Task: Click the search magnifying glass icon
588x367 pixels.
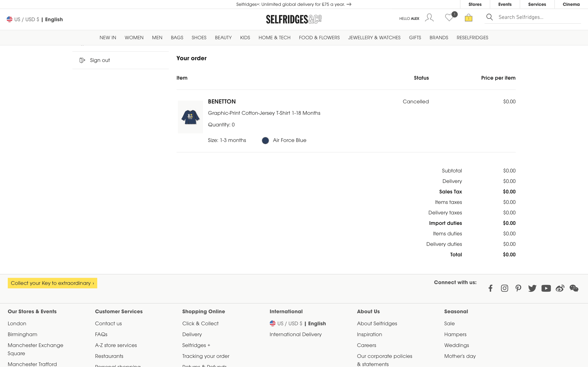Action: pyautogui.click(x=489, y=17)
